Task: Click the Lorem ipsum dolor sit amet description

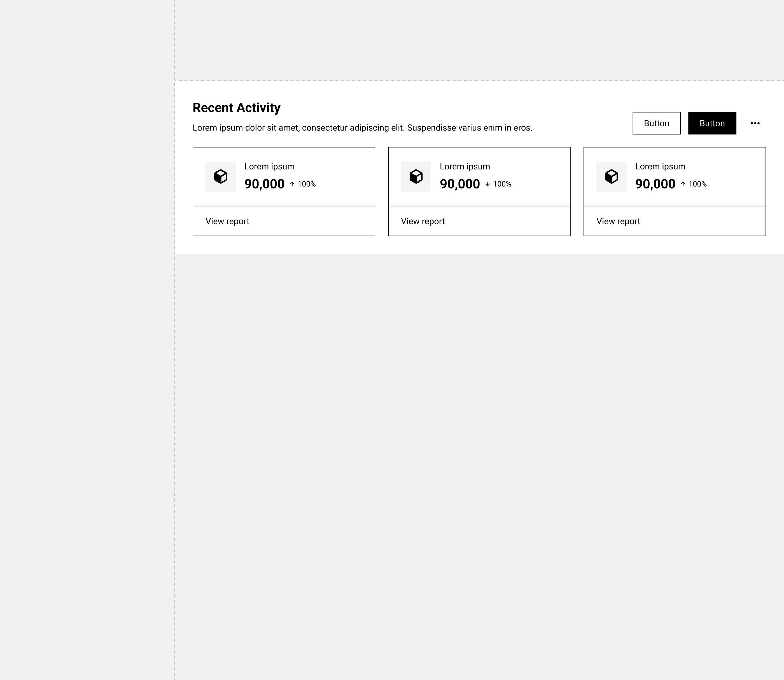Action: pyautogui.click(x=362, y=128)
